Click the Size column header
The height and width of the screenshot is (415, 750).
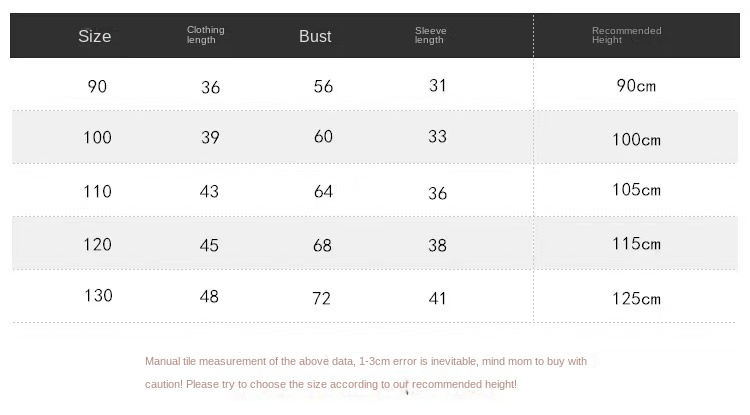(95, 37)
